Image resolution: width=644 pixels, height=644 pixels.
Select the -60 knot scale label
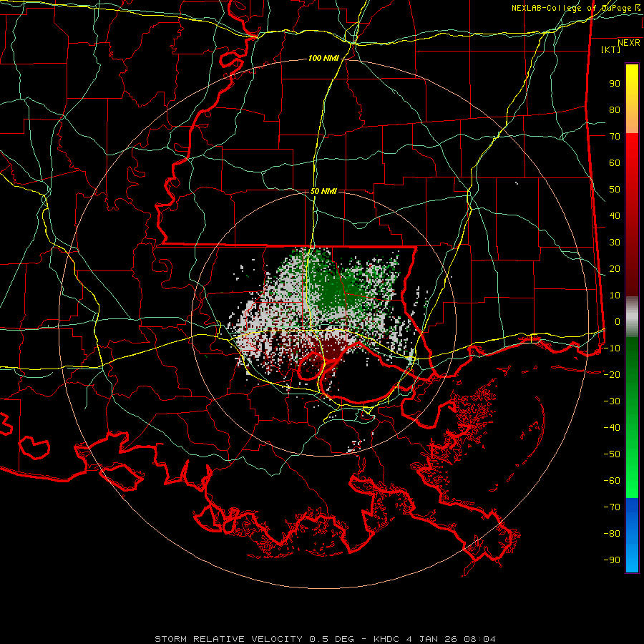pyautogui.click(x=612, y=481)
